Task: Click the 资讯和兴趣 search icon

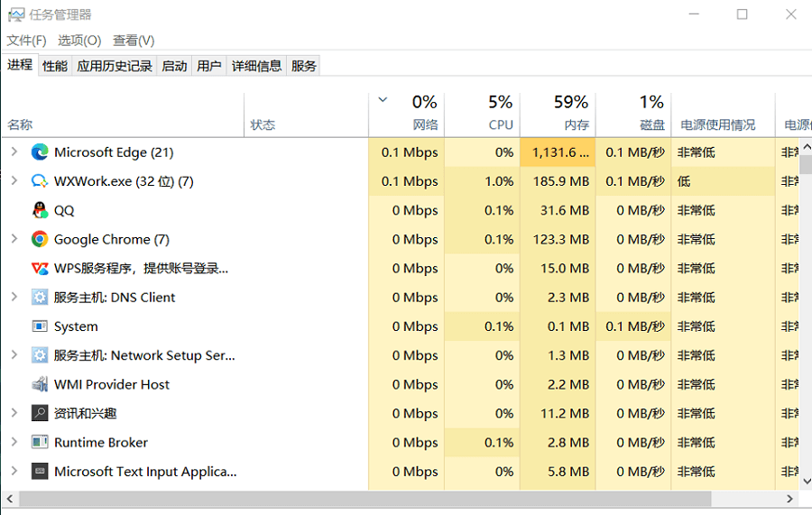Action: click(40, 413)
